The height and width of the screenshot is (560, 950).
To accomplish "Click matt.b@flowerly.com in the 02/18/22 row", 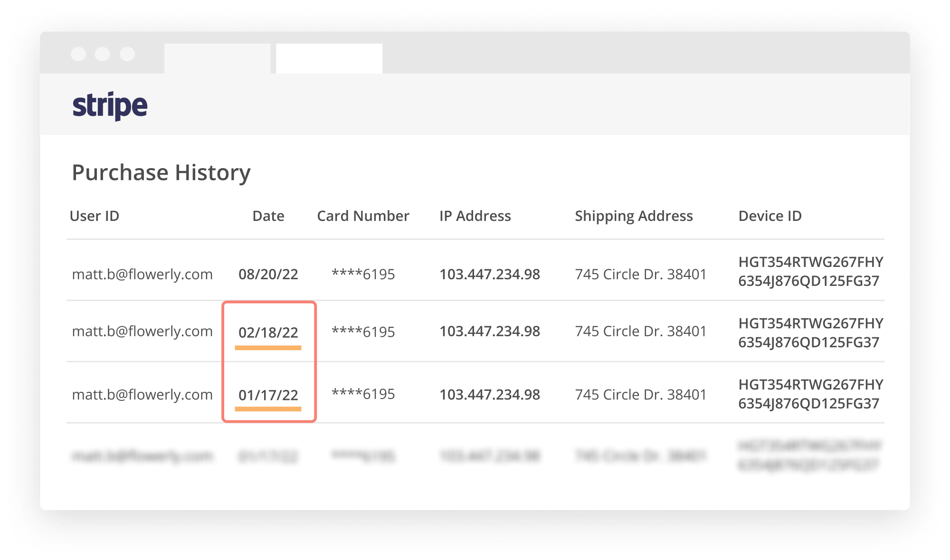I will pos(142,332).
